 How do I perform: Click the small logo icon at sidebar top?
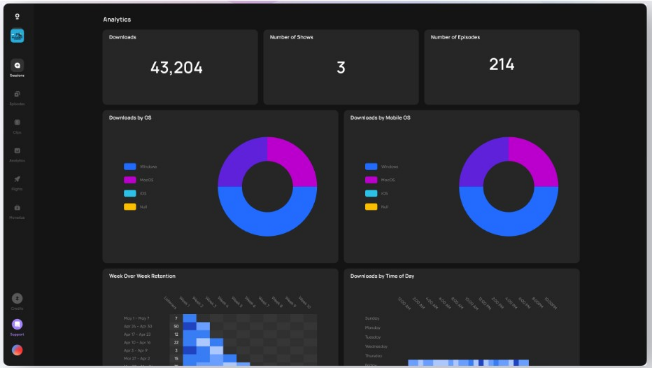pos(17,16)
